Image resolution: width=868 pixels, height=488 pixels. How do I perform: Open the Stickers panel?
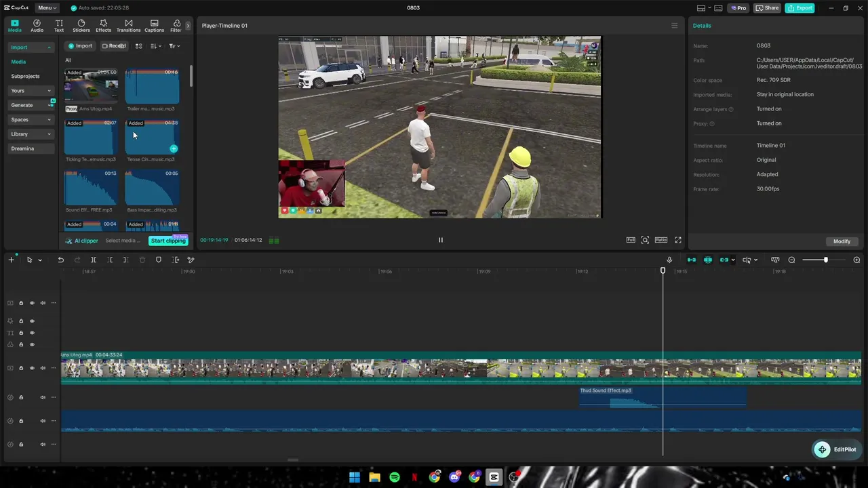(81, 26)
